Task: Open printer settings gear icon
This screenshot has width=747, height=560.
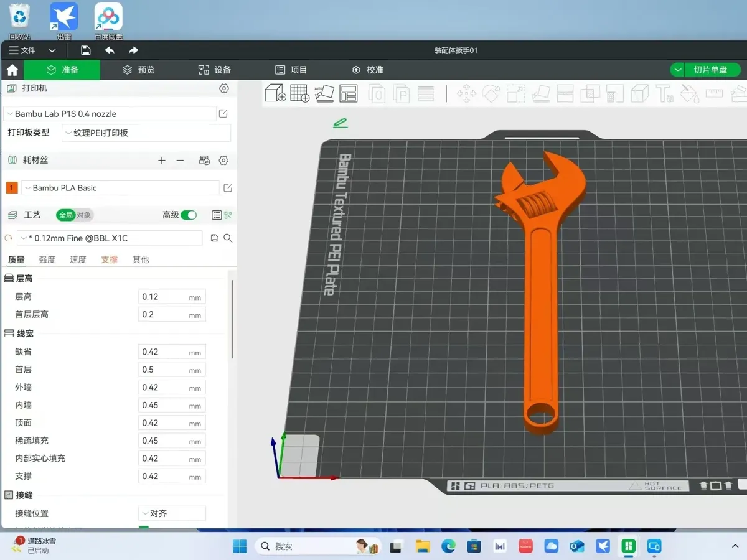Action: click(x=224, y=88)
